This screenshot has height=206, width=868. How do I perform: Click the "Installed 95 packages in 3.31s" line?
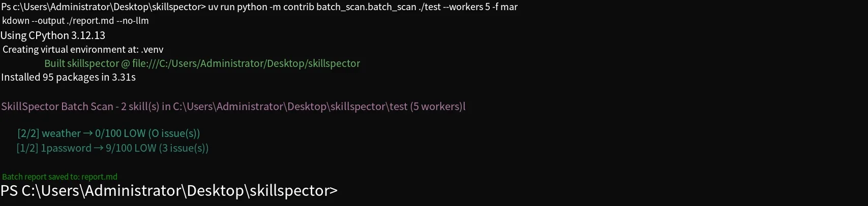coord(68,77)
